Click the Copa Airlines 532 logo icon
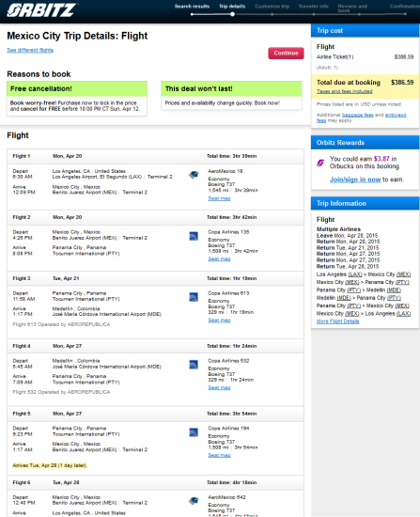 [194, 365]
